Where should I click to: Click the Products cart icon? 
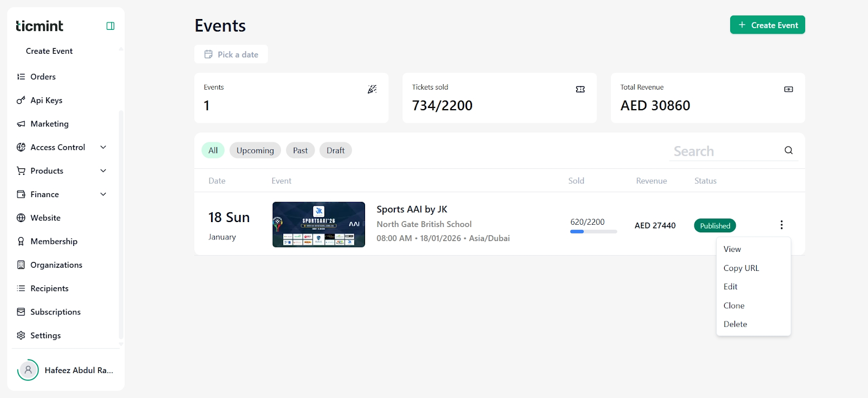click(21, 171)
